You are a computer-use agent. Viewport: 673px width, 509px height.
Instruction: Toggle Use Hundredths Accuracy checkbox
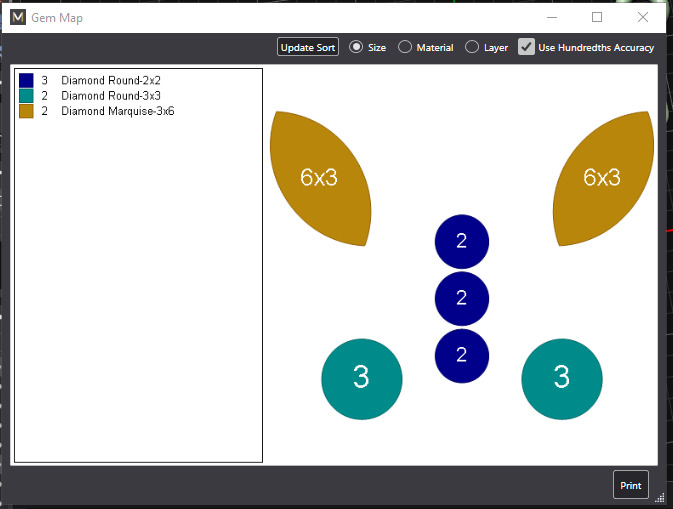(x=526, y=47)
